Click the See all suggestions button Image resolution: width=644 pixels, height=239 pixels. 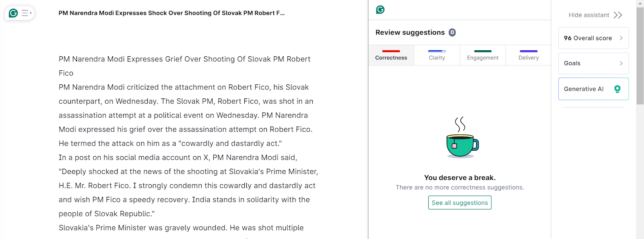[x=460, y=203]
